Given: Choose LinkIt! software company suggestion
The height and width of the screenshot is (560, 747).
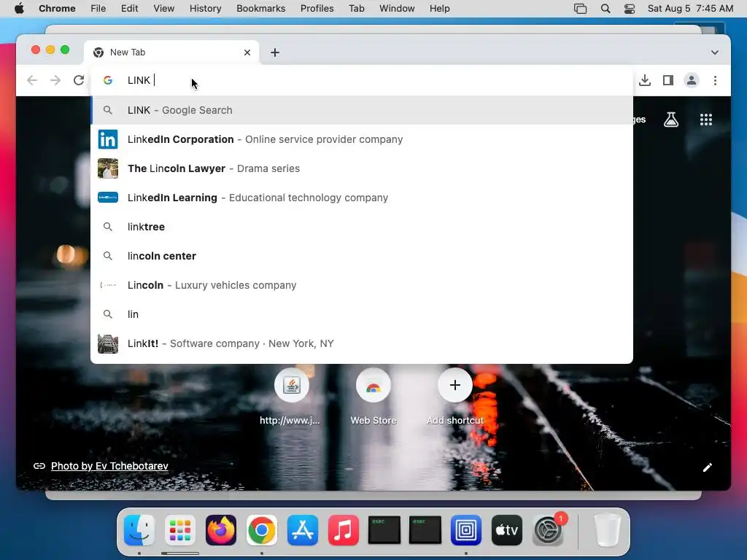Looking at the screenshot, I should click(362, 343).
